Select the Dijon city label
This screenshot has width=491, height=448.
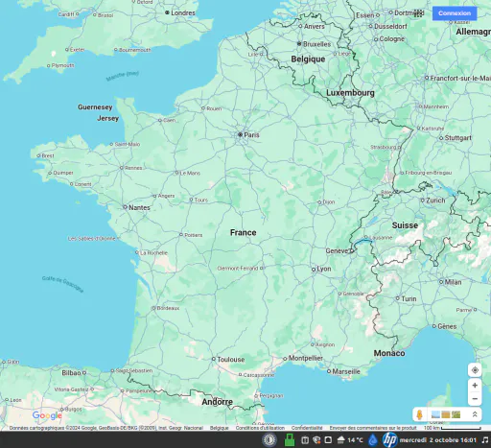point(329,202)
